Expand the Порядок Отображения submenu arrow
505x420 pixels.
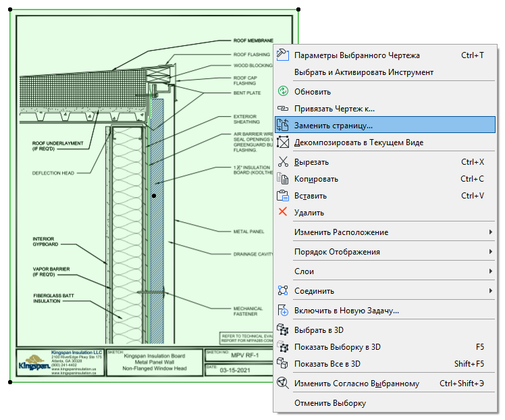click(490, 252)
